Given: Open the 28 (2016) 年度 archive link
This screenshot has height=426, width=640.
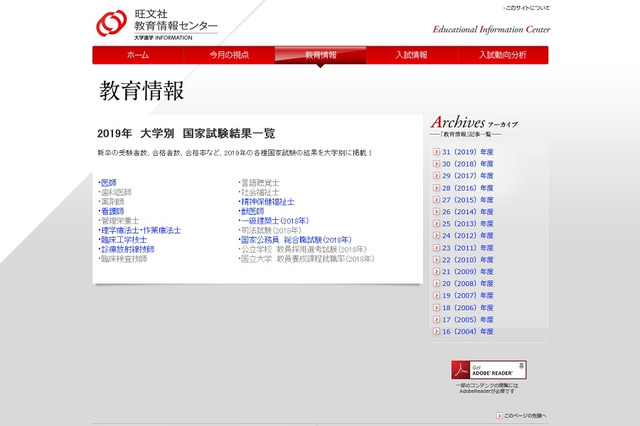Looking at the screenshot, I should tap(468, 188).
